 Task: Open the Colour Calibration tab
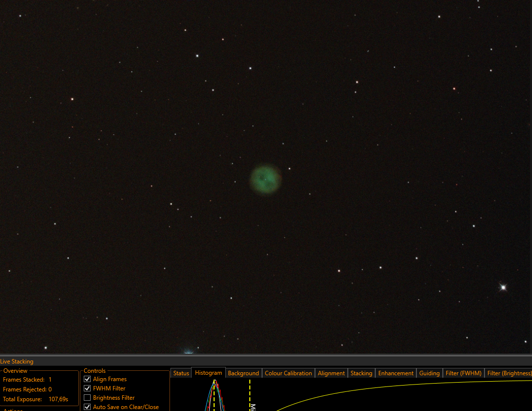click(288, 373)
